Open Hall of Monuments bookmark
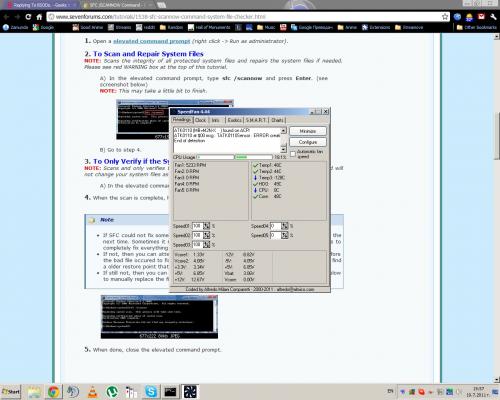Viewport: 500px width, 400px height. [209, 27]
